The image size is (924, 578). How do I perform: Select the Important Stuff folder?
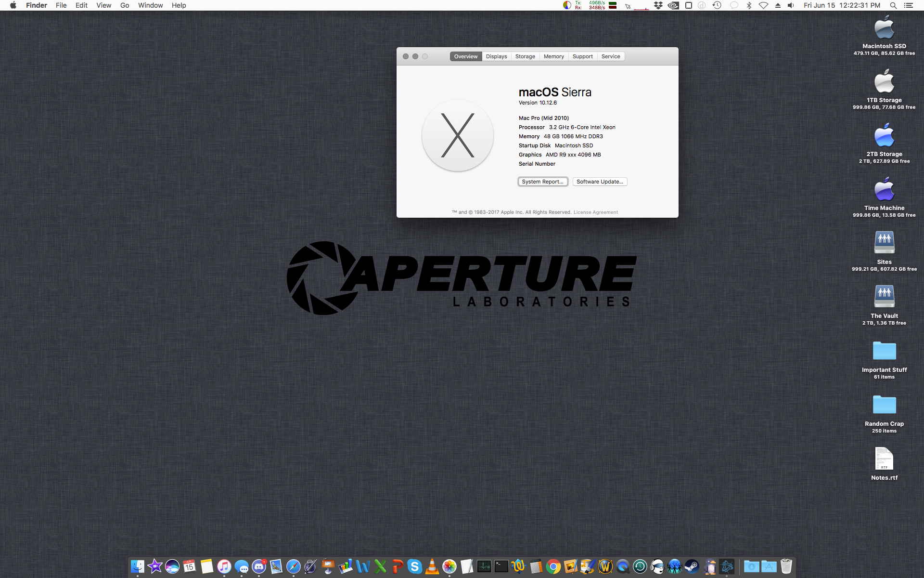(x=884, y=351)
